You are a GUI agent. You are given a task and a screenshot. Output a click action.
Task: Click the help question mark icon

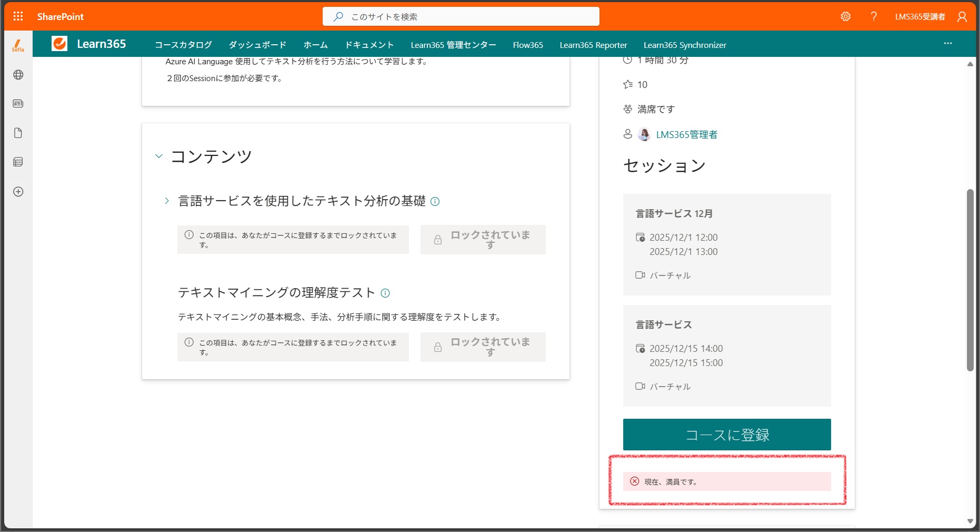(x=874, y=16)
